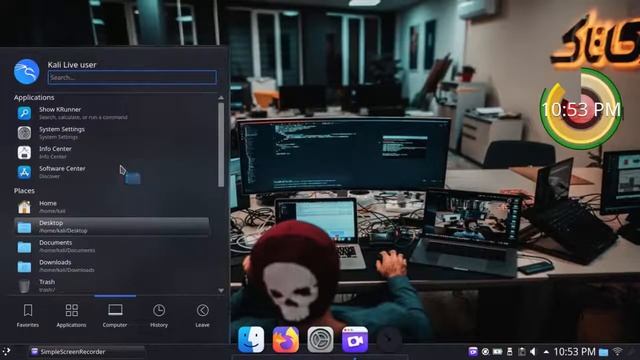This screenshot has width=640, height=360.
Task: Open Software Center Discover
Action: click(x=112, y=172)
